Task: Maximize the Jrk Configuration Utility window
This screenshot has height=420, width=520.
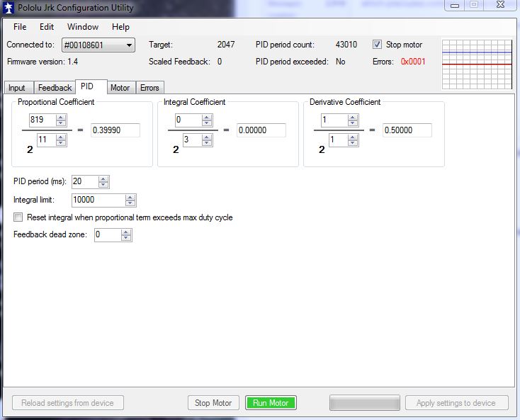Action: 474,5
